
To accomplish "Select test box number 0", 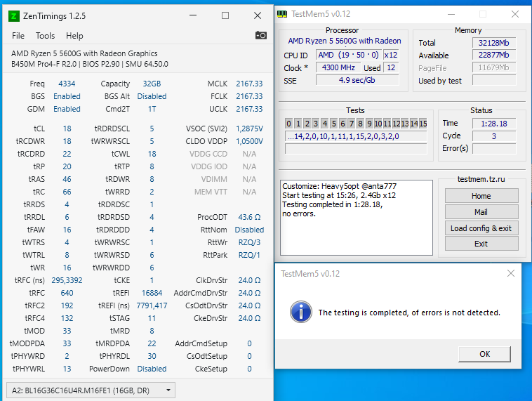I will 288,124.
